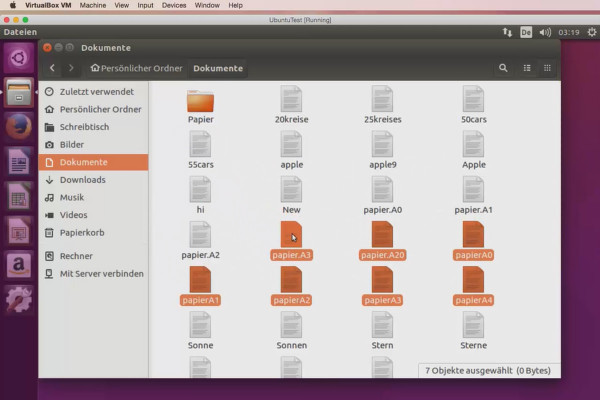Open the volume indicator menu
This screenshot has height=400, width=600.
pyautogui.click(x=545, y=32)
